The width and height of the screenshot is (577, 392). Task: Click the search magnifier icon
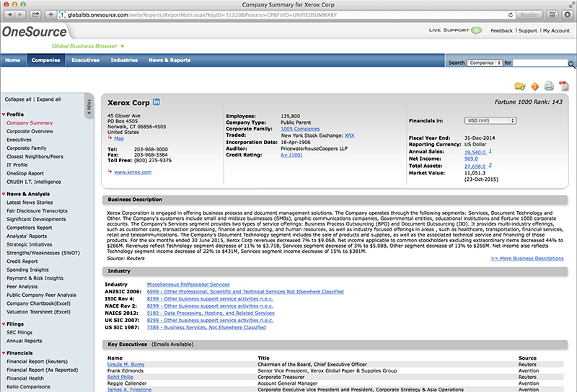pyautogui.click(x=571, y=64)
